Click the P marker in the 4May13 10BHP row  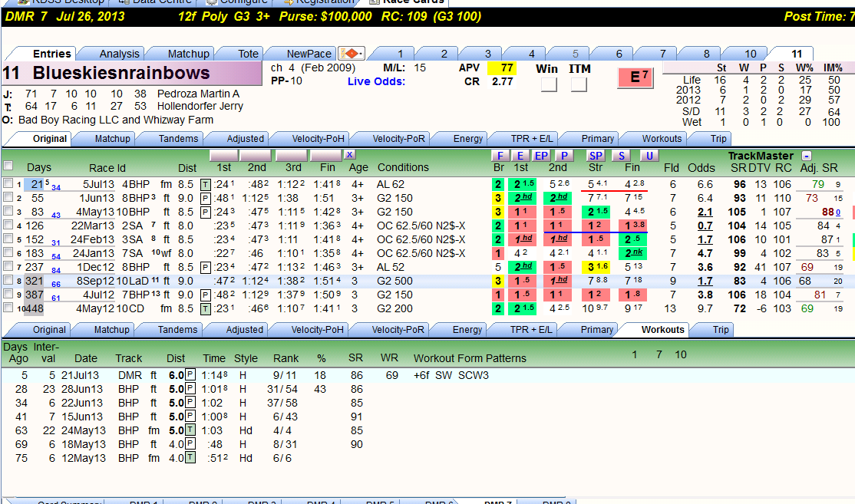coord(206,212)
